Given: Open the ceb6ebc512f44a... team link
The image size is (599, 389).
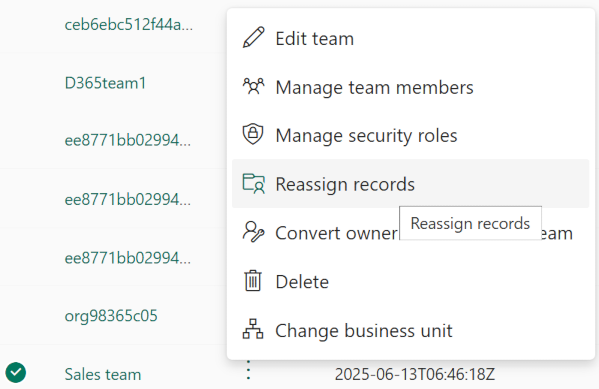Looking at the screenshot, I should pyautogui.click(x=129, y=24).
